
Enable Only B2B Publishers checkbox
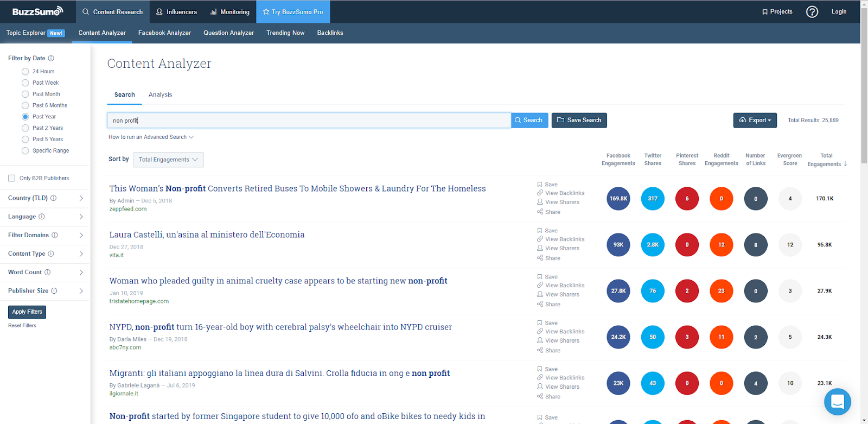tap(11, 178)
